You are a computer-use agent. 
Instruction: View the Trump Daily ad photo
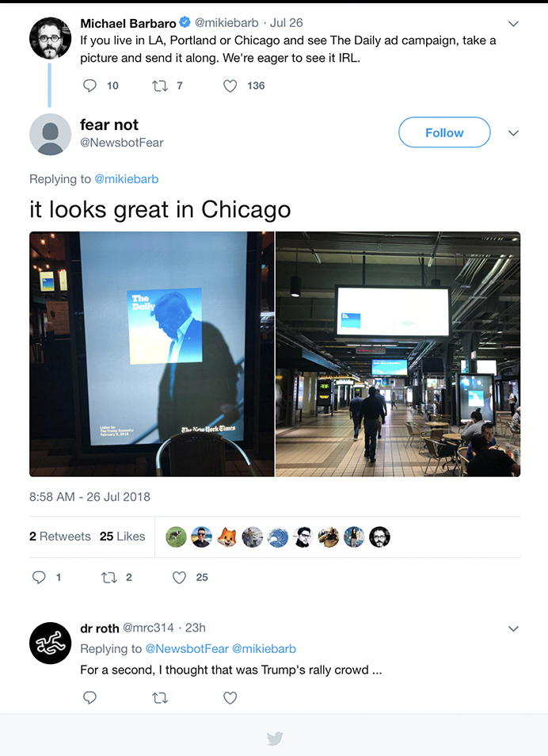coord(152,354)
